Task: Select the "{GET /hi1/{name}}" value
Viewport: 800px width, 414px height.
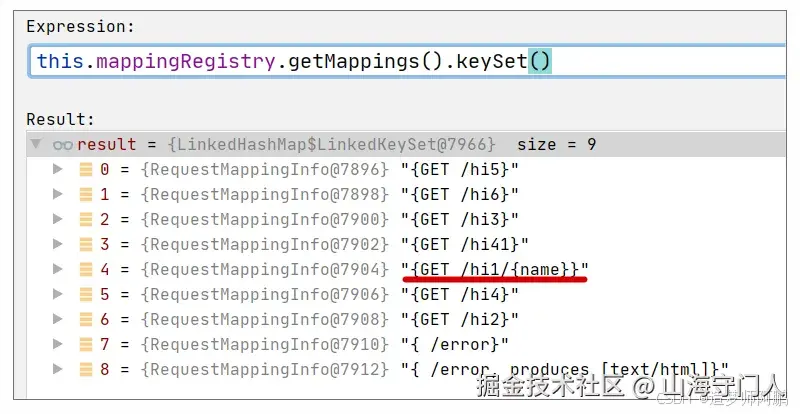Action: click(495, 270)
